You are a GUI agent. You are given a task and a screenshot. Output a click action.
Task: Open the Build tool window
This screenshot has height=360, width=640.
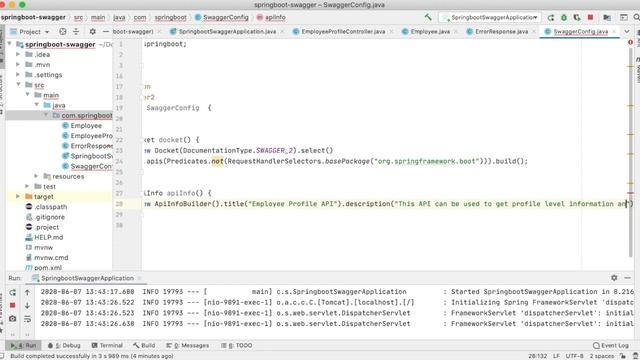[x=144, y=345]
